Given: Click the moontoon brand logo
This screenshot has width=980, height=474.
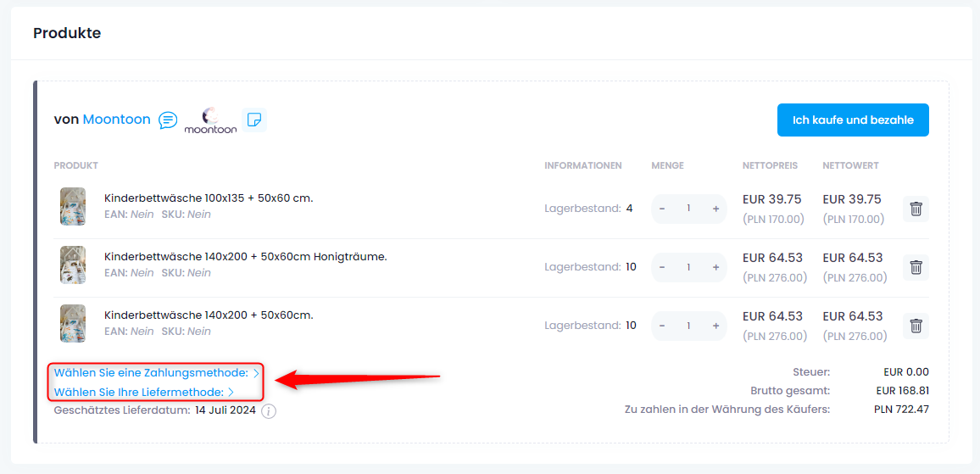Looking at the screenshot, I should [210, 120].
